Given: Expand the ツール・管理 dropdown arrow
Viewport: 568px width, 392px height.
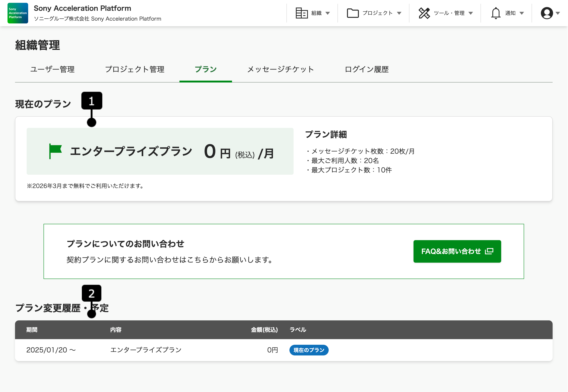Looking at the screenshot, I should (471, 13).
